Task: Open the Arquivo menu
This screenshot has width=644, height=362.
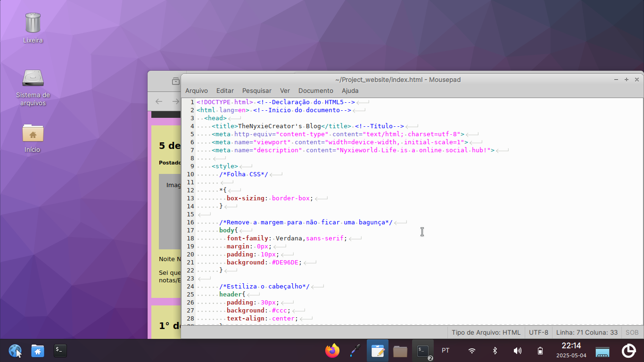Action: [x=196, y=90]
